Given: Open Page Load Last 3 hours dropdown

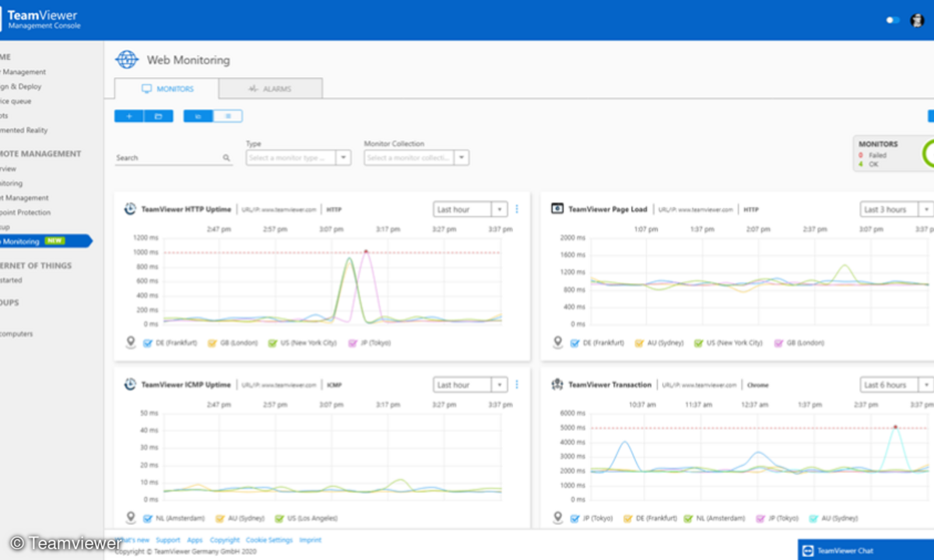Looking at the screenshot, I should pos(897,209).
